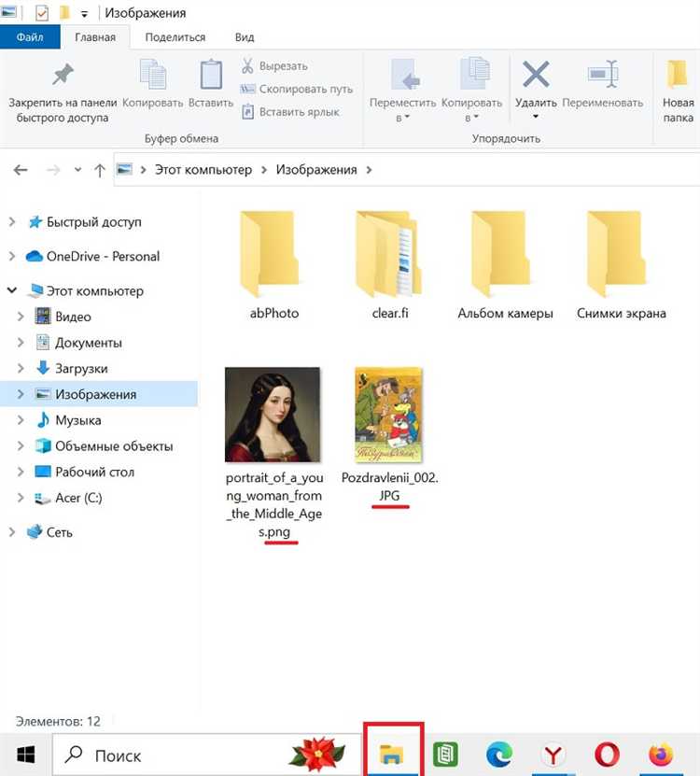Open File Explorer from taskbar
The width and height of the screenshot is (700, 776).
click(x=393, y=755)
